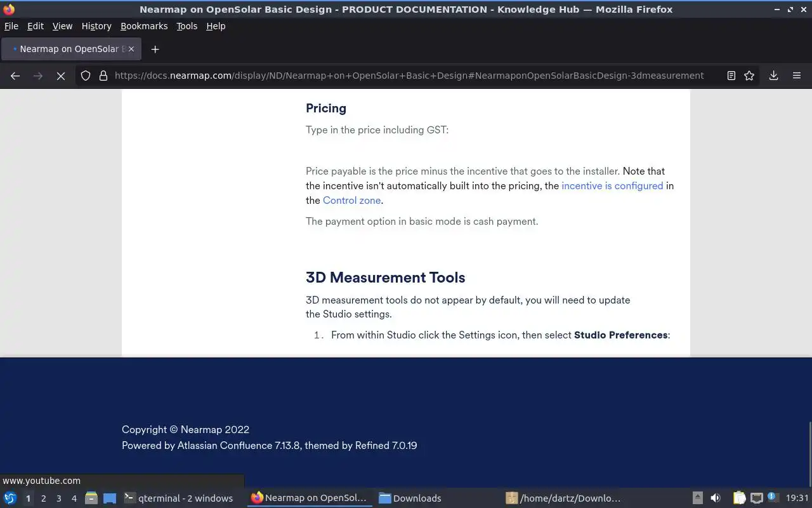
Task: Show site security padlock information
Action: [x=103, y=76]
